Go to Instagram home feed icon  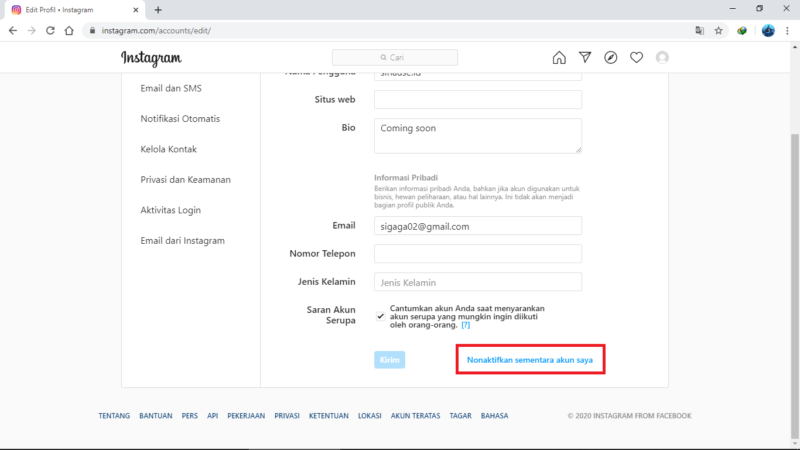[559, 58]
